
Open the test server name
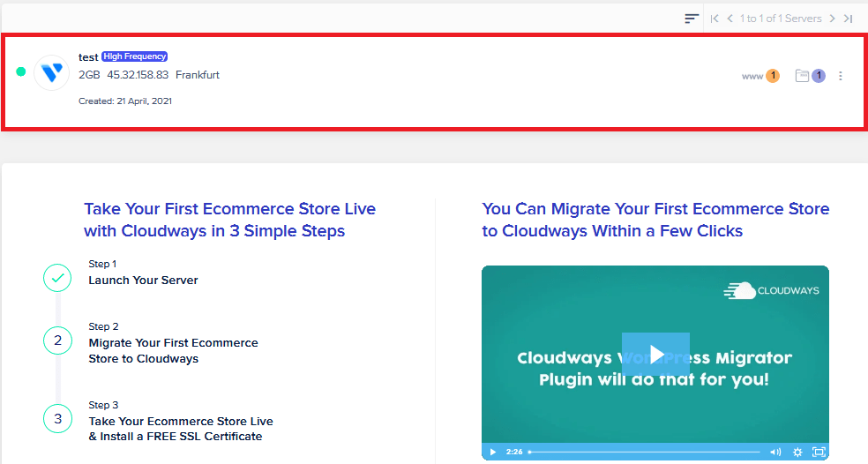[x=88, y=57]
